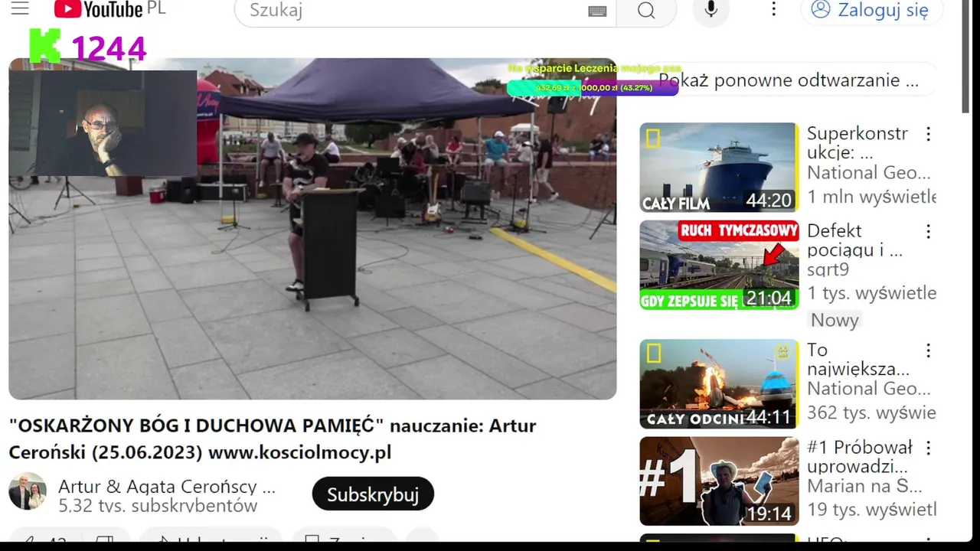Open the Defekt pociągu title link
The image size is (980, 551).
tap(854, 240)
